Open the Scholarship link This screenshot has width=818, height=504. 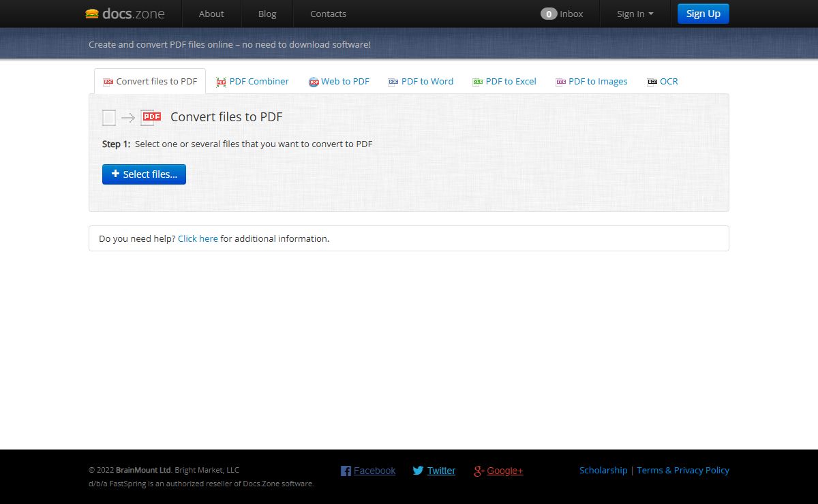[x=603, y=470]
